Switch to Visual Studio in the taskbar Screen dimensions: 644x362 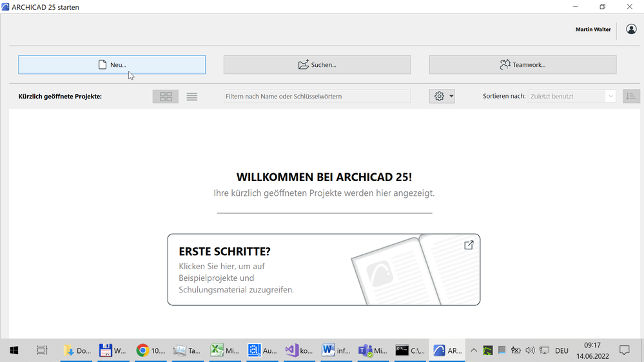[x=298, y=350]
